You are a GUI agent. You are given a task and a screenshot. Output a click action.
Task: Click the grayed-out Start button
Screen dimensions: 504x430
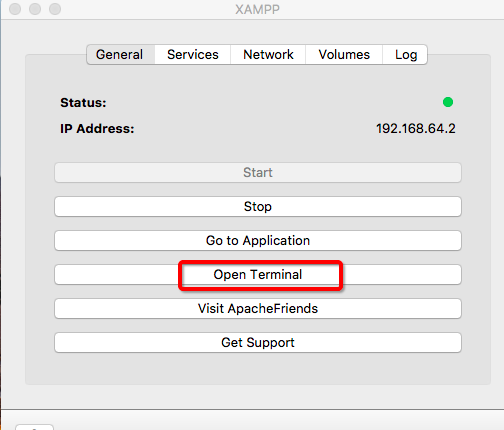(258, 172)
